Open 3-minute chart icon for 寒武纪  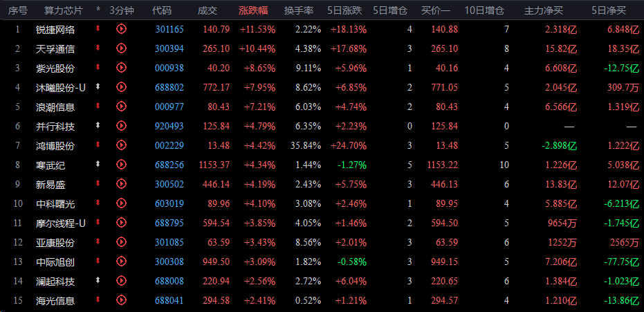point(121,164)
